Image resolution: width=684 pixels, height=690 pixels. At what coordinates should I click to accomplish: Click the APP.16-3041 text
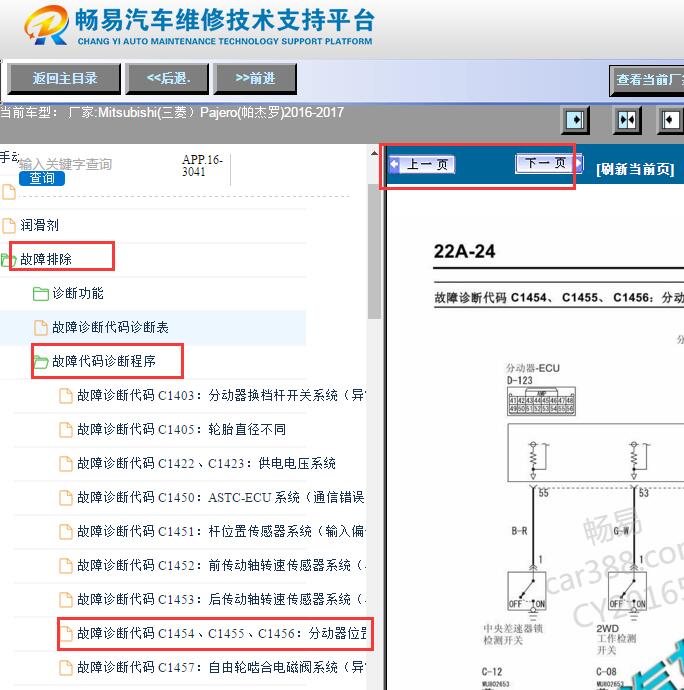coord(202,165)
